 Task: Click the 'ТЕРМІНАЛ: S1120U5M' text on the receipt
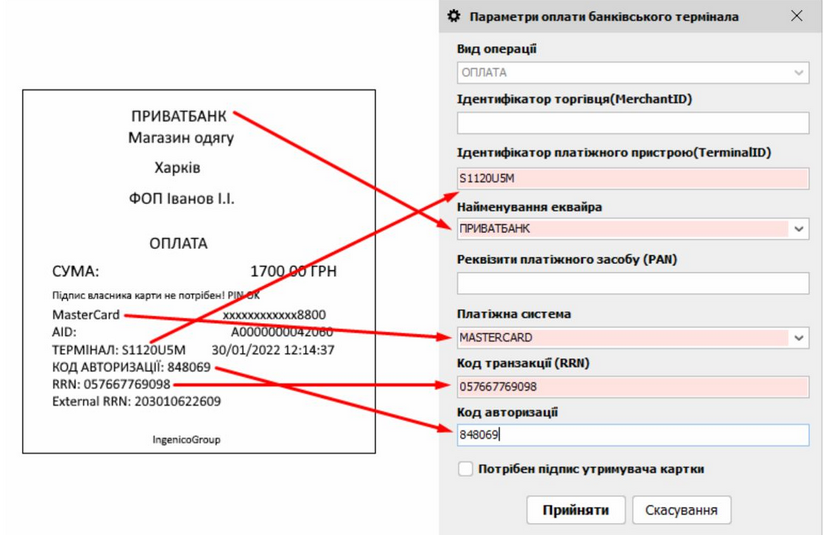click(118, 350)
